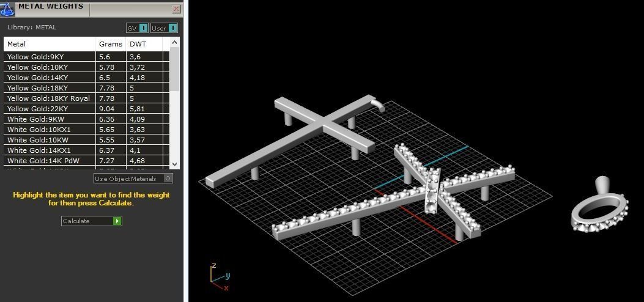Click the 5.6 grams value

tap(105, 57)
